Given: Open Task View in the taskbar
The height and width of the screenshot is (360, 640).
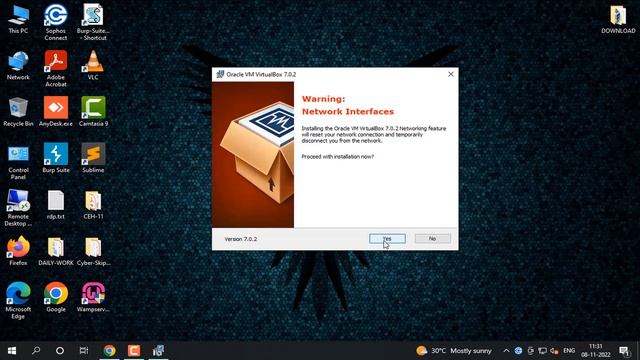Looking at the screenshot, I should pos(84,351).
